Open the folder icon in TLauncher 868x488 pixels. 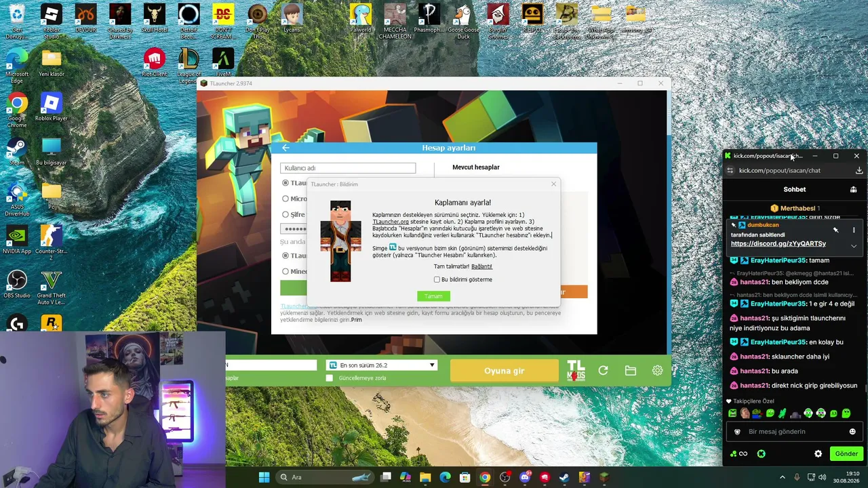coord(630,371)
